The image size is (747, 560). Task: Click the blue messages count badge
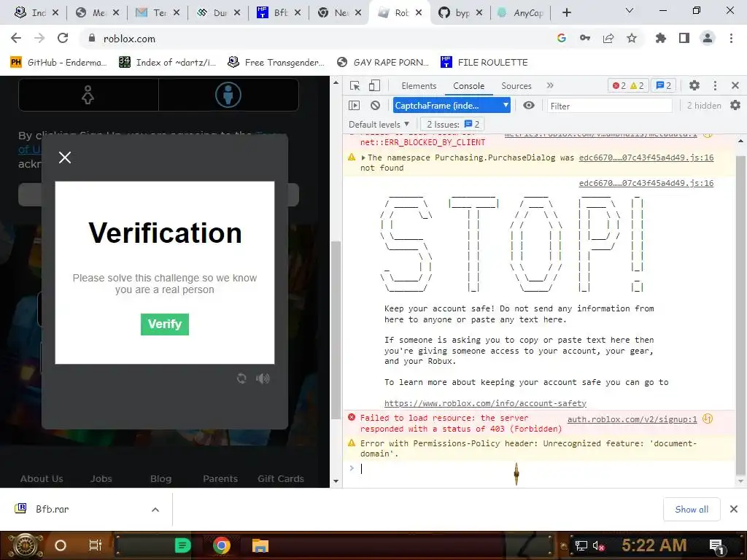tap(663, 86)
